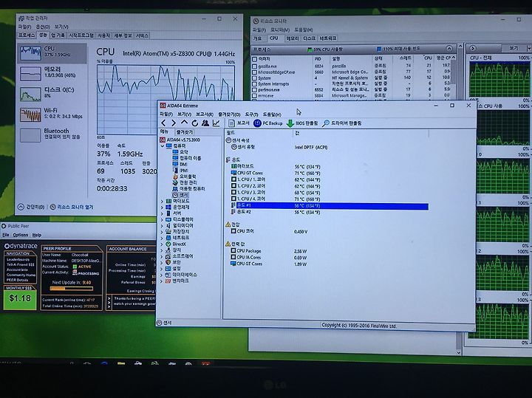Click the AIDA64 Report toolbar icon
532x398 pixels.
[239, 123]
